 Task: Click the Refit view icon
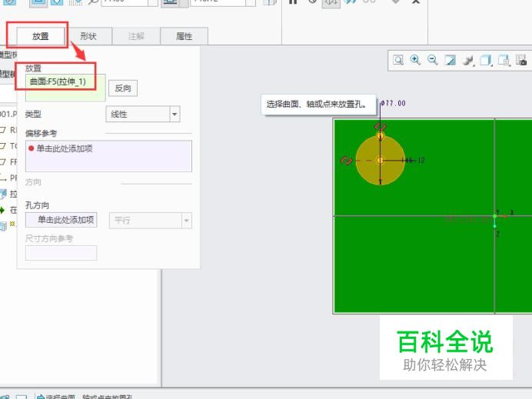coord(398,61)
